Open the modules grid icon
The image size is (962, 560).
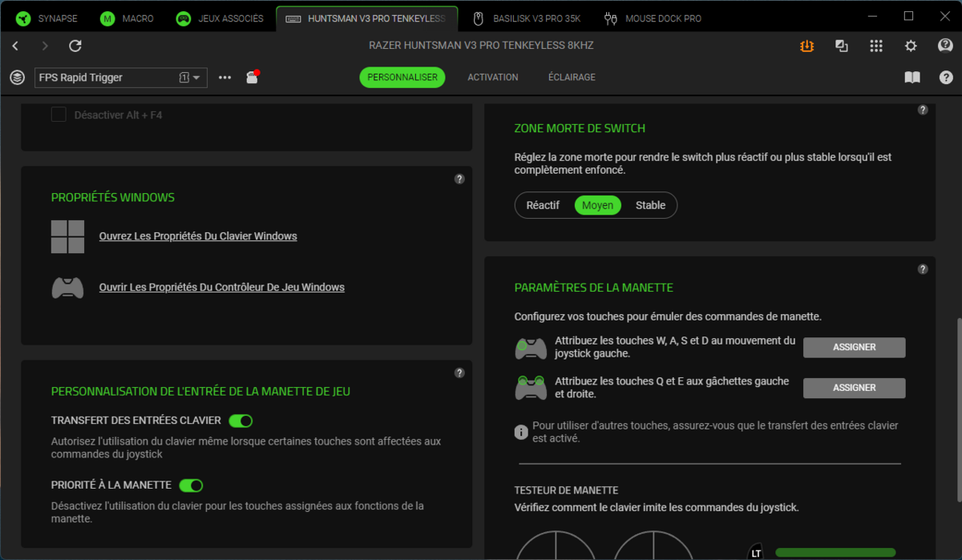click(876, 46)
